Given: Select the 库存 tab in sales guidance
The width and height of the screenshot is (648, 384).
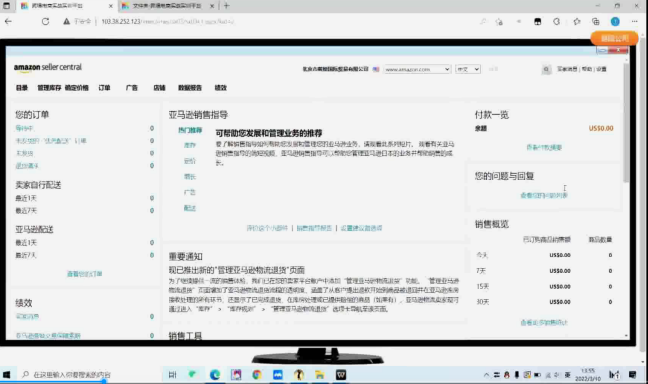Looking at the screenshot, I should click(x=190, y=145).
